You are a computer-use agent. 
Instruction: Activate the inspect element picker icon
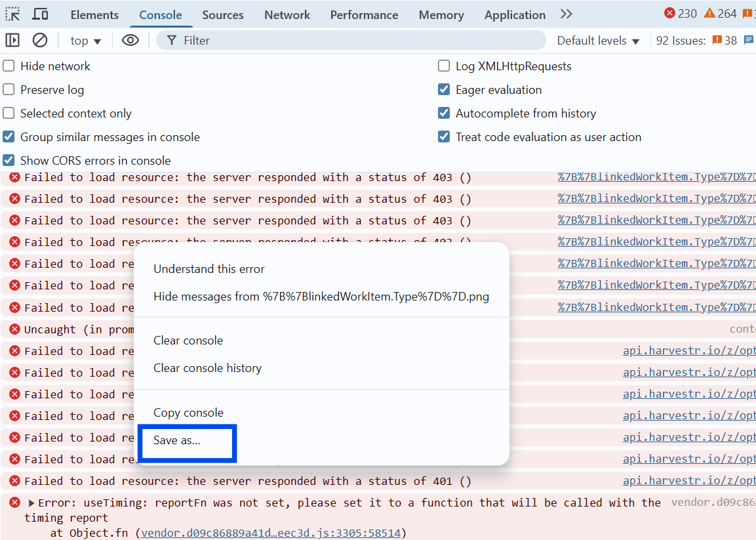[12, 14]
